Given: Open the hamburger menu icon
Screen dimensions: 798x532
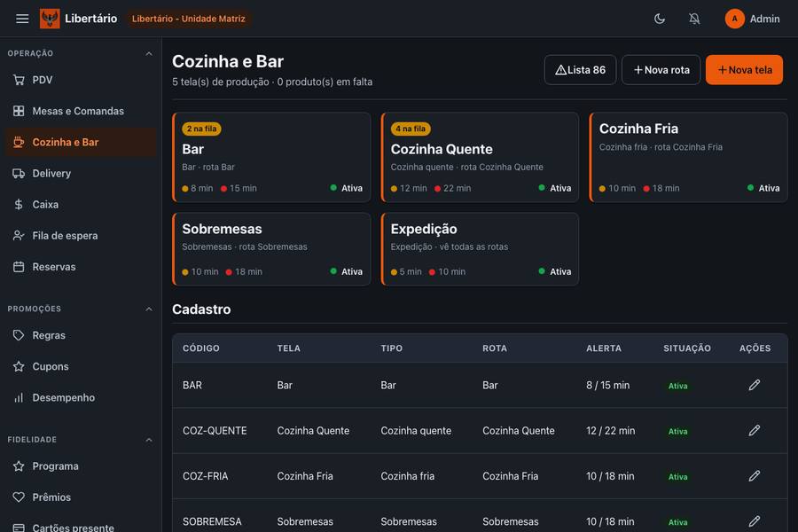Looking at the screenshot, I should point(22,19).
